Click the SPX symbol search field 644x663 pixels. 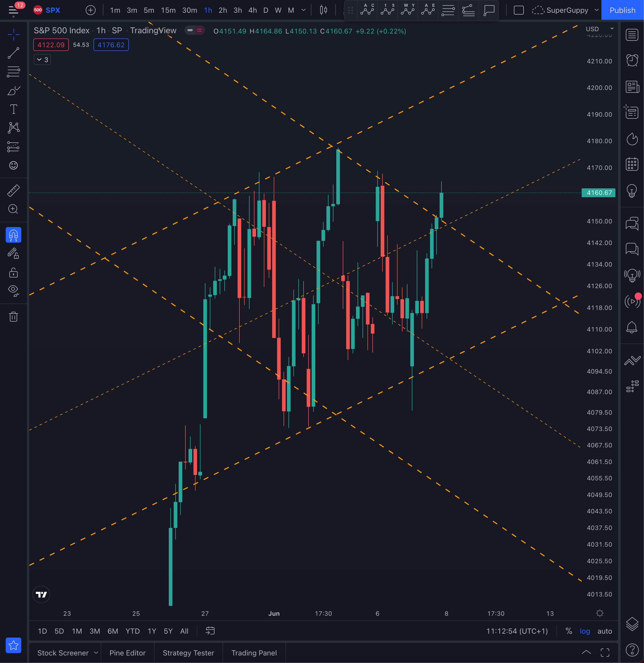tap(53, 10)
